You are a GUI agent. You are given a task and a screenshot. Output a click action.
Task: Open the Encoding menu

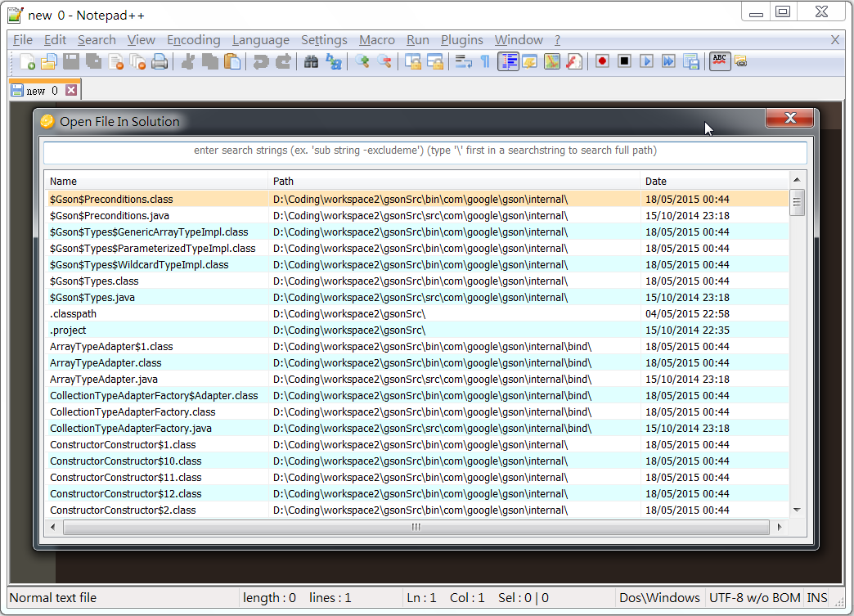pyautogui.click(x=193, y=40)
